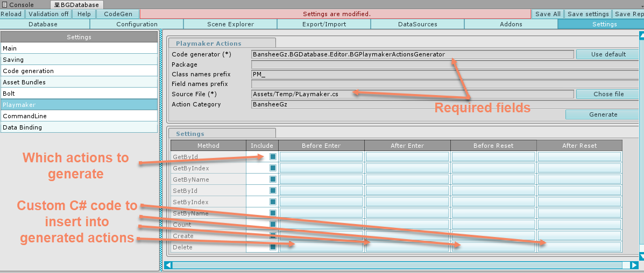Open the Help button
The width and height of the screenshot is (644, 273).
click(x=84, y=14)
